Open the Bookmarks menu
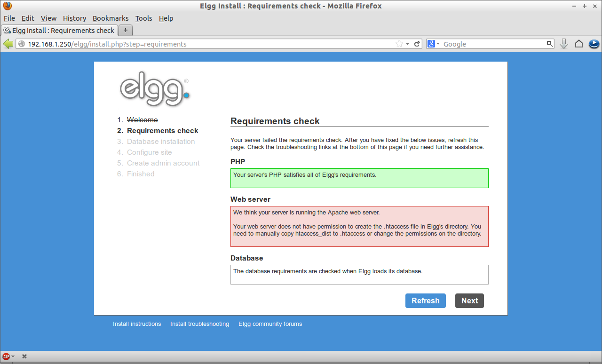Image resolution: width=602 pixels, height=364 pixels. [x=111, y=18]
